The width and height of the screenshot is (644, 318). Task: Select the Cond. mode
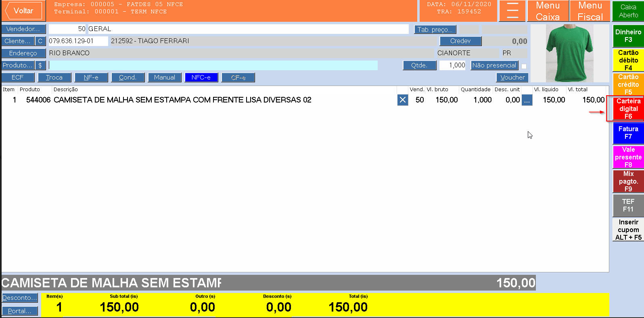[x=128, y=77]
